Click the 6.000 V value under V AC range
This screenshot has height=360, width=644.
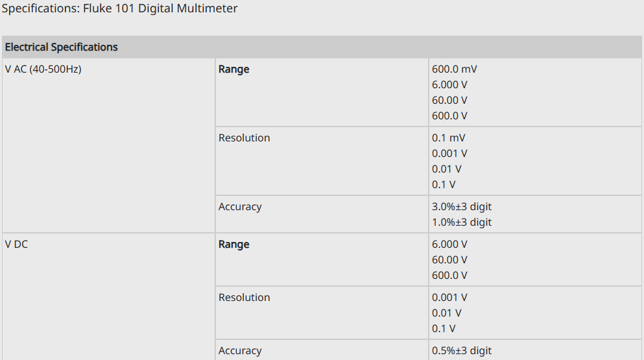[x=449, y=85]
